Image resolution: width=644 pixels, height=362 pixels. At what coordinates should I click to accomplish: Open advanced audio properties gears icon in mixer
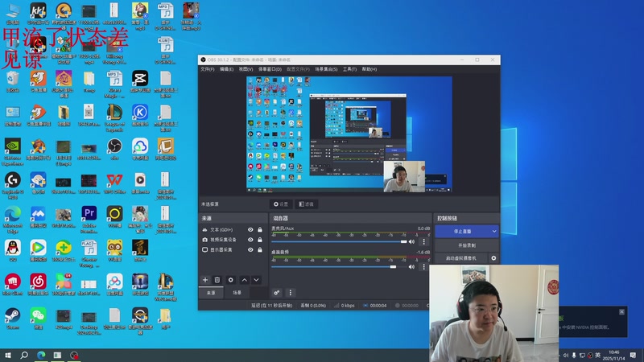pos(277,293)
